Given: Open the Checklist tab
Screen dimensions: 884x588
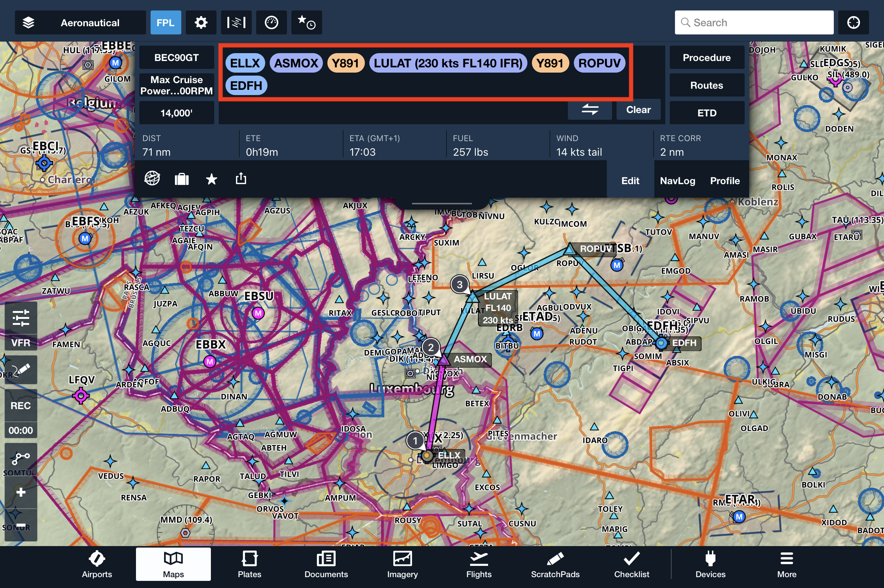Looking at the screenshot, I should pos(632,565).
